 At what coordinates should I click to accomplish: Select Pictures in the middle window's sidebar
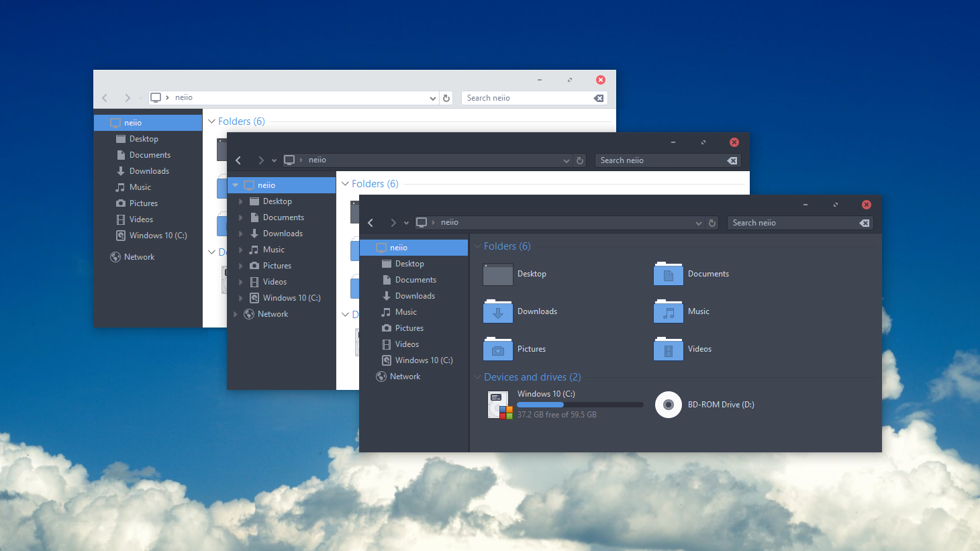(281, 266)
